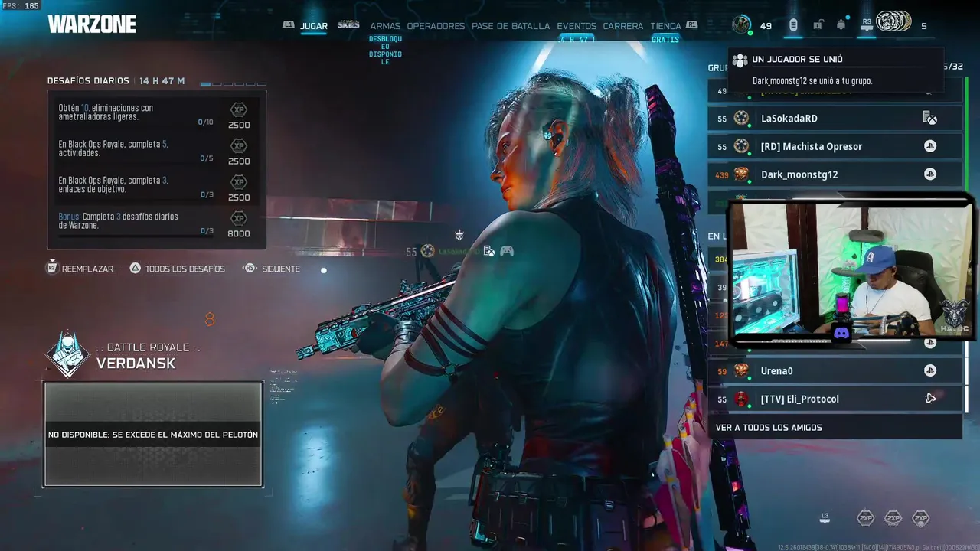The width and height of the screenshot is (980, 551).
Task: Click rank emblem next to LaSokadaRD
Action: [x=741, y=119]
